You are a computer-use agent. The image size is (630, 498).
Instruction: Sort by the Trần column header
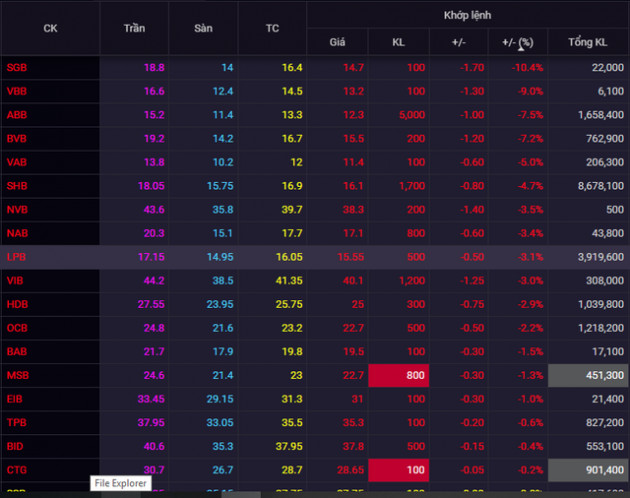134,28
